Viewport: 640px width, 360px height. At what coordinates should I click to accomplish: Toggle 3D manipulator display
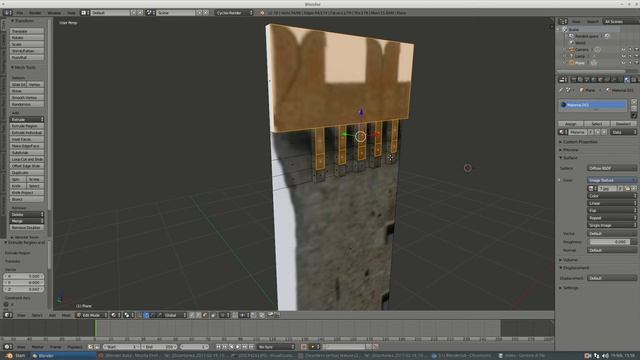pyautogui.click(x=140, y=315)
